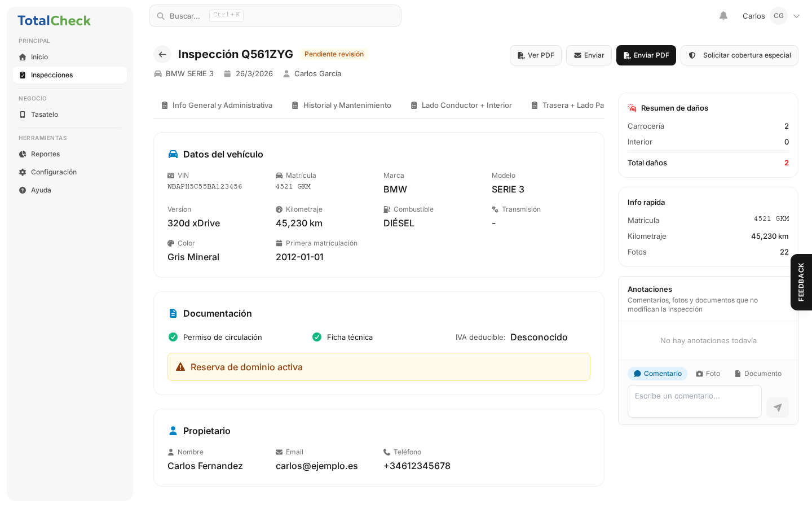Click the Ver PDF button

(x=535, y=55)
